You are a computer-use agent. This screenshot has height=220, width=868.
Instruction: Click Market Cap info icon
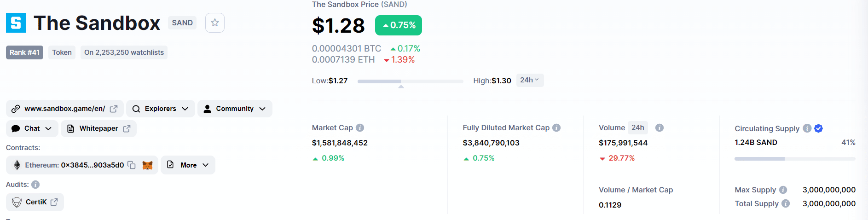[x=360, y=128]
